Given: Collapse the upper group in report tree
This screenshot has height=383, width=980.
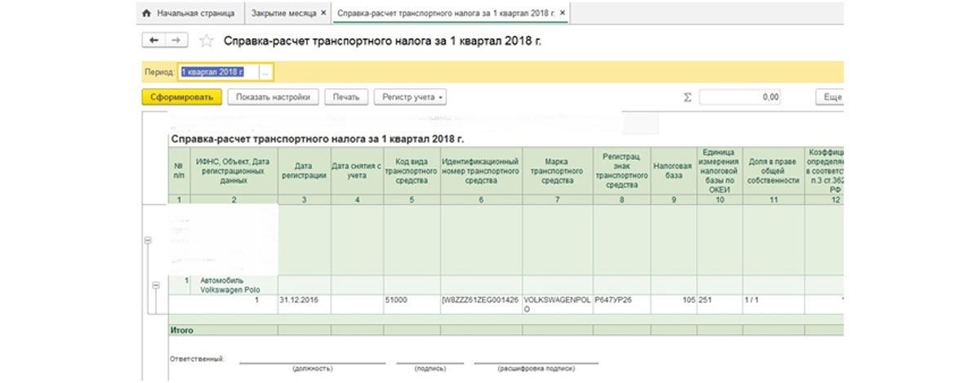Looking at the screenshot, I should [x=148, y=240].
